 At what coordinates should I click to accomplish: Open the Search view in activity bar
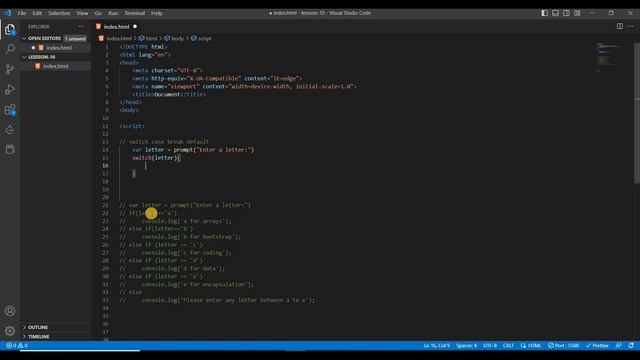point(10,49)
